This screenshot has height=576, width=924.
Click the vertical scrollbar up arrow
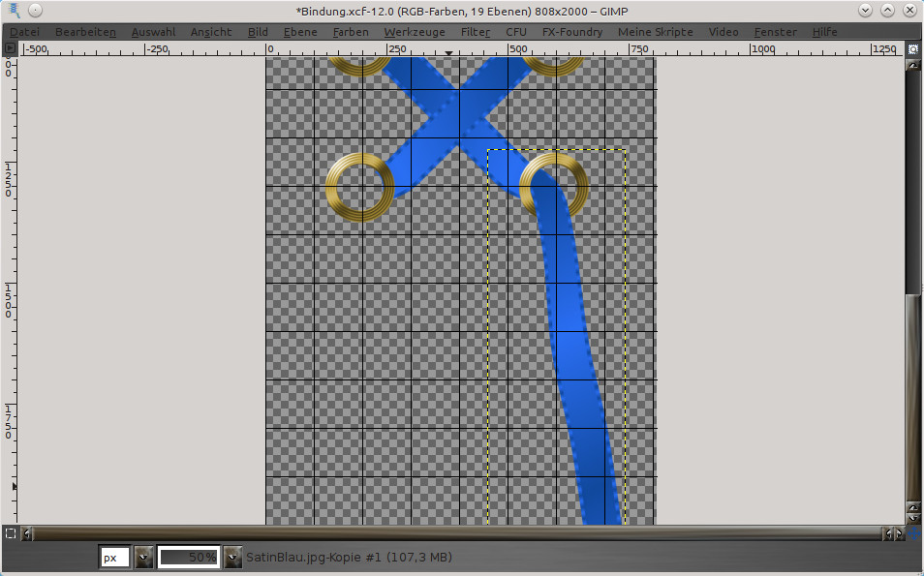(x=912, y=66)
